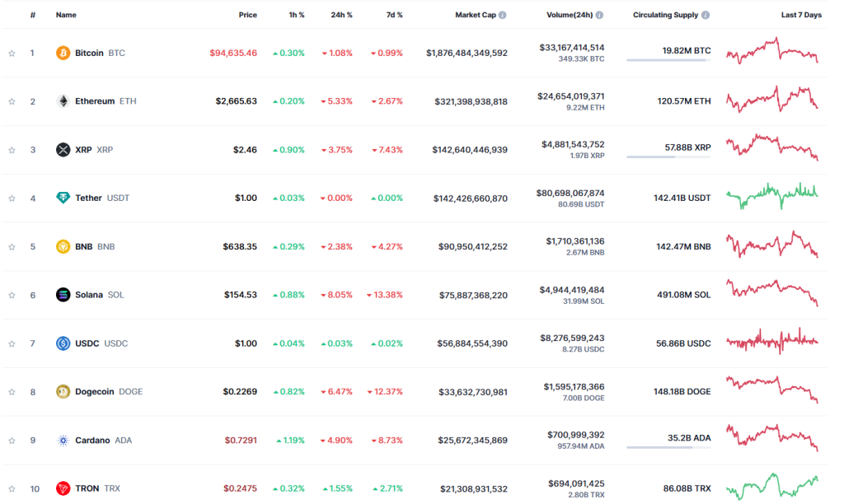Click Bitcoin price $94,635.46
Viewport: 844px width, 504px height.
233,53
